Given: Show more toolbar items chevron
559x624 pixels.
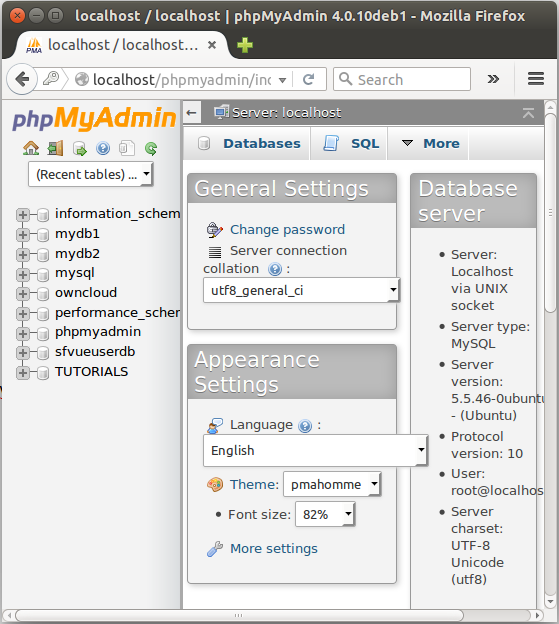Looking at the screenshot, I should coord(493,79).
